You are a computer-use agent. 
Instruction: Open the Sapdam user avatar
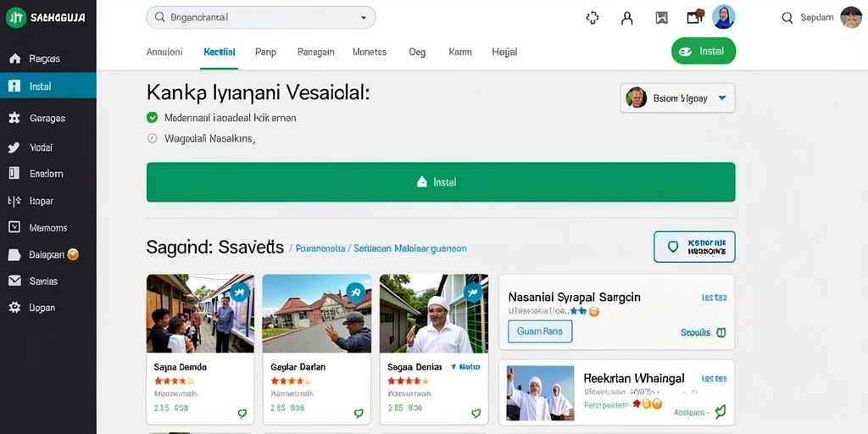pyautogui.click(x=851, y=17)
